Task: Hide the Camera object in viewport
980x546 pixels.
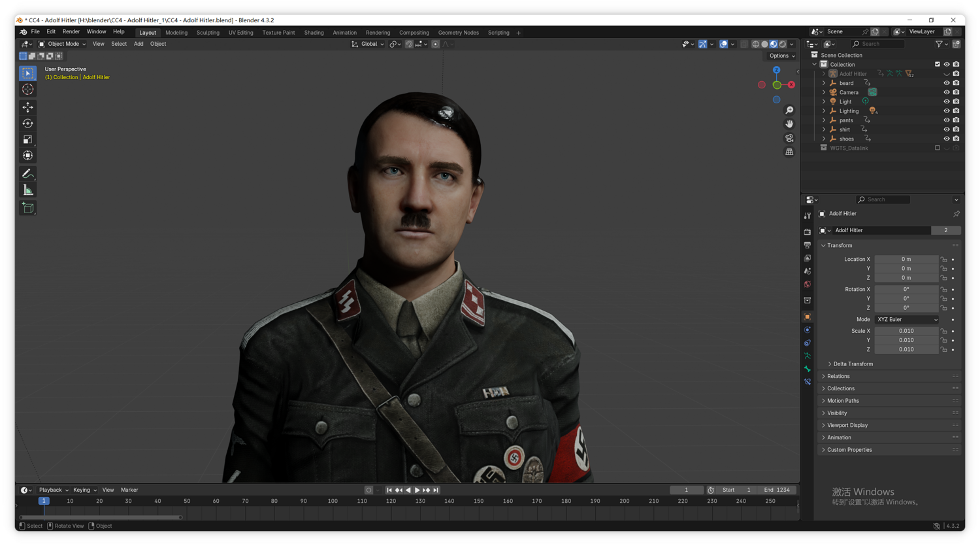Action: [947, 92]
